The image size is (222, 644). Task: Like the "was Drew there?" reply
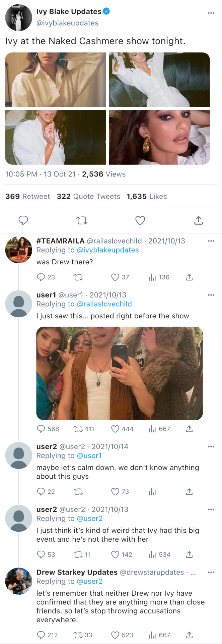point(115,277)
